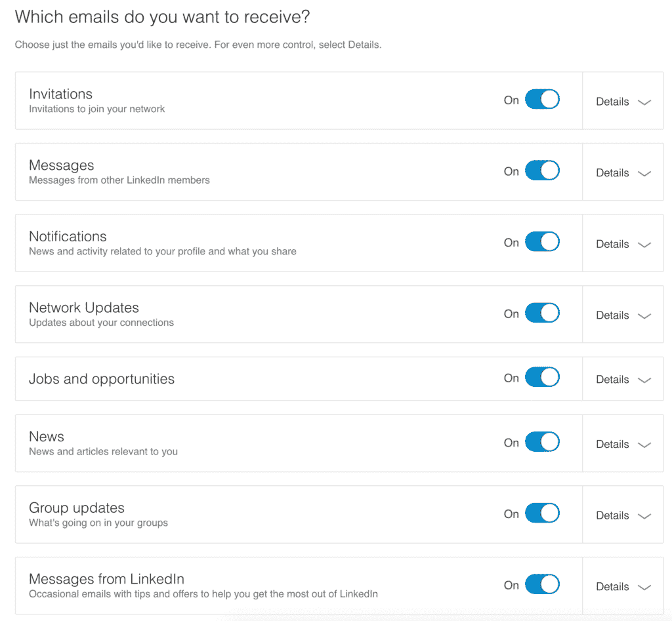Viewport: 672px width, 621px height.
Task: Turn off the News email toggle
Action: pyautogui.click(x=542, y=442)
